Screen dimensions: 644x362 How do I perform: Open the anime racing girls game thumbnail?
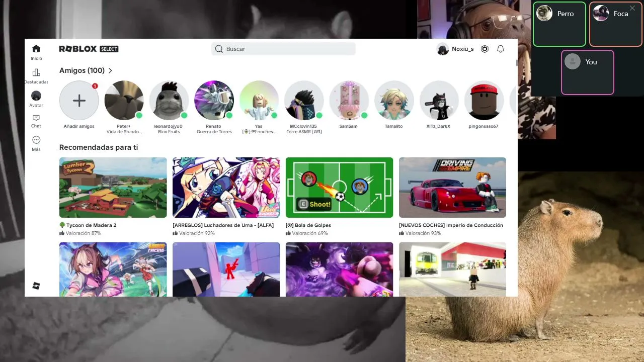pyautogui.click(x=113, y=269)
